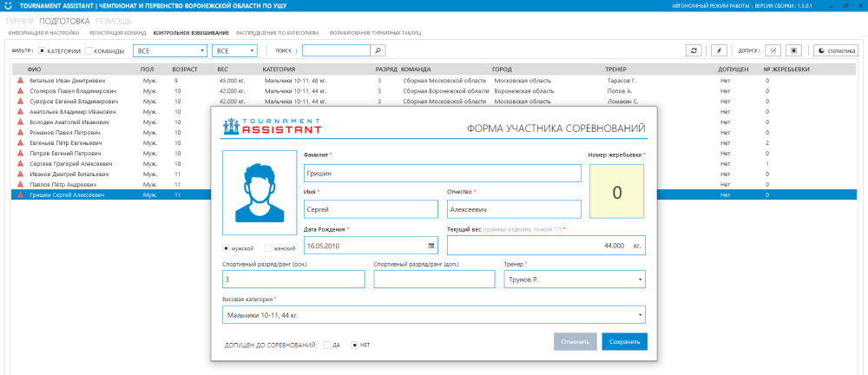Toggle the 'КОМАНДЫ' filter checkbox
Viewport: 868px width, 375px height.
[x=89, y=50]
